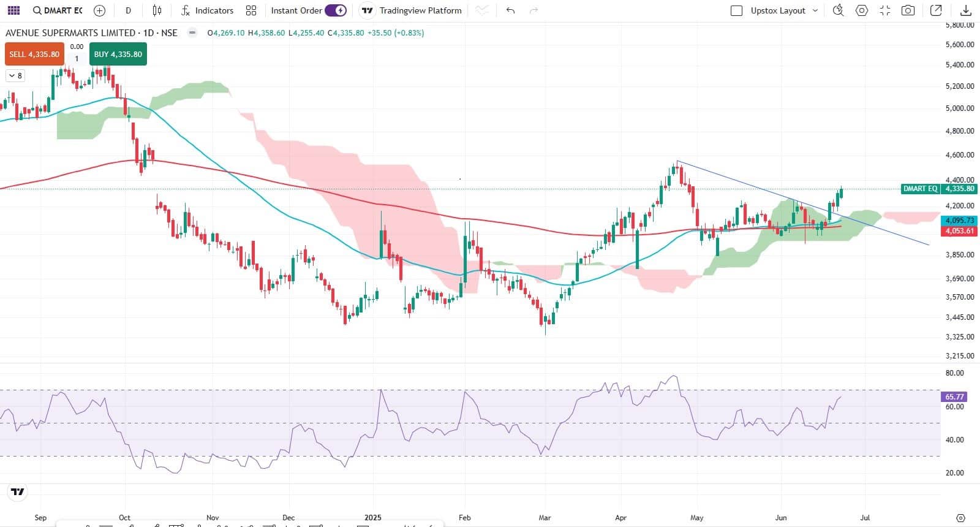
Task: Click the add symbol plus icon
Action: pyautogui.click(x=99, y=10)
